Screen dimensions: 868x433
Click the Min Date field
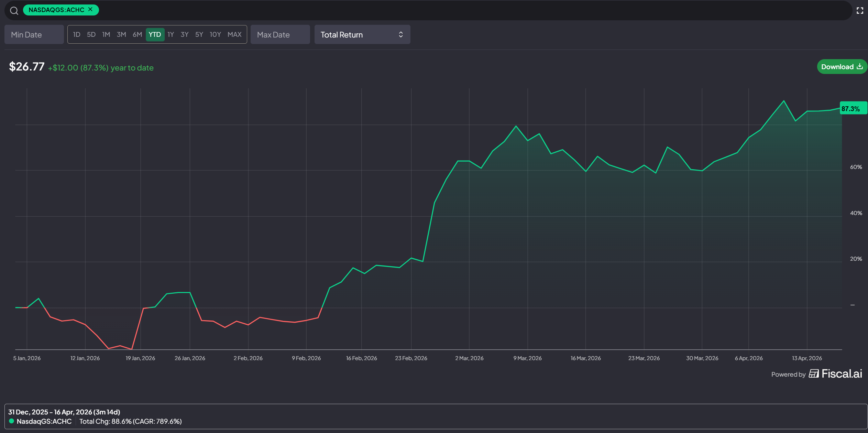click(x=34, y=34)
